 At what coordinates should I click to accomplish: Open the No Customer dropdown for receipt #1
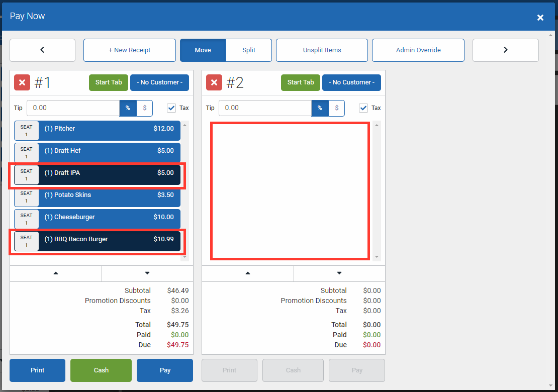[159, 82]
